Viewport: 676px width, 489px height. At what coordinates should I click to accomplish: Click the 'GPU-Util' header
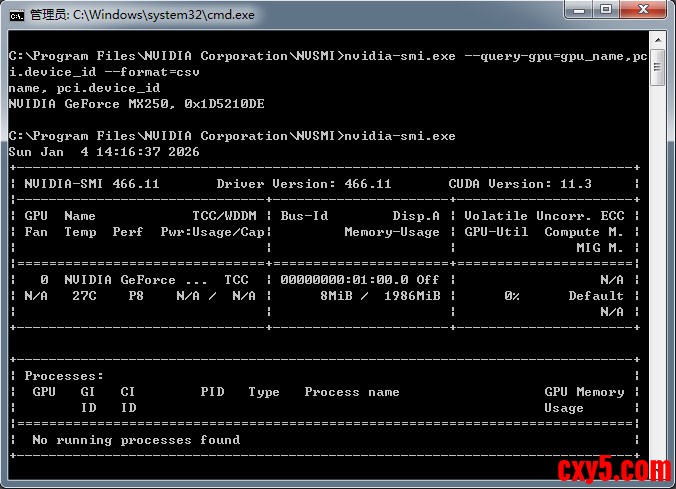coord(496,232)
